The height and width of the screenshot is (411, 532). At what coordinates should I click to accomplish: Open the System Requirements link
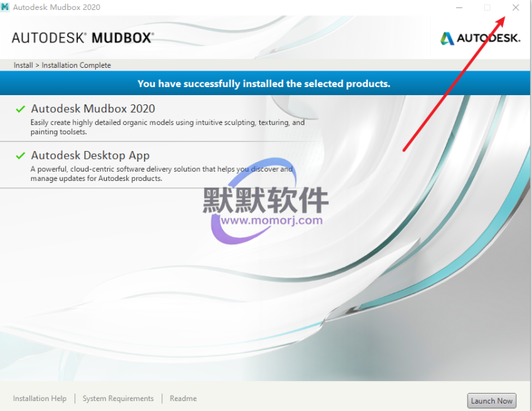click(x=118, y=398)
